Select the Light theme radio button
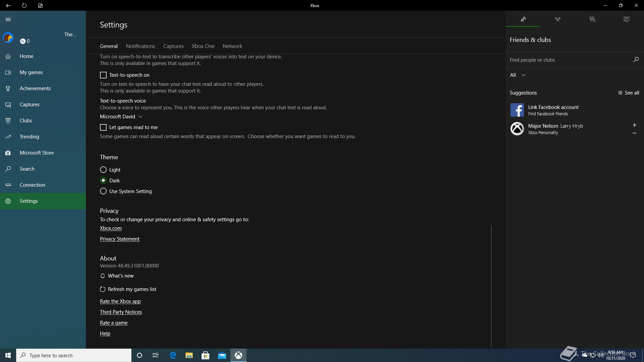Viewport: 644px width, 362px height. [x=103, y=170]
